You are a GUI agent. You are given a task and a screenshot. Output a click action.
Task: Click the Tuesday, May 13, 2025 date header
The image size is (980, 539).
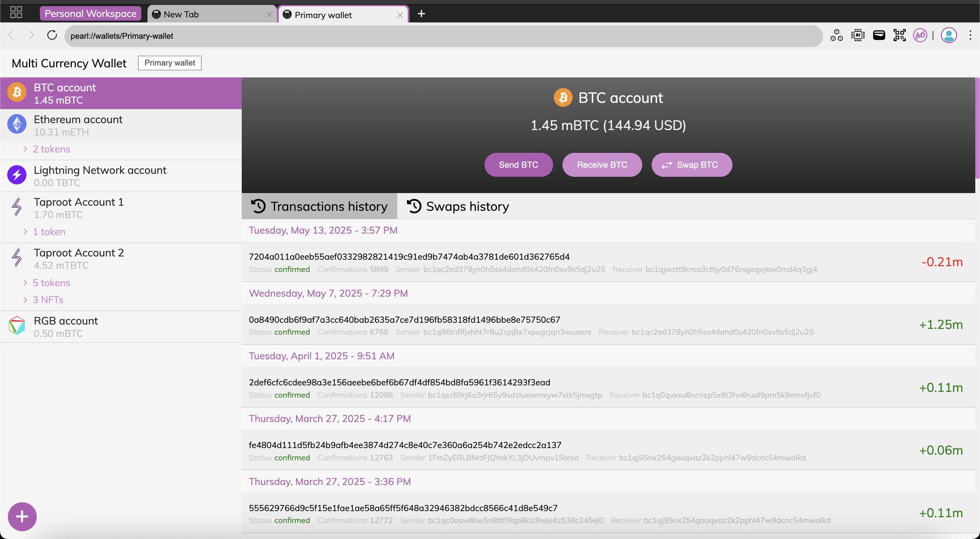coord(323,230)
